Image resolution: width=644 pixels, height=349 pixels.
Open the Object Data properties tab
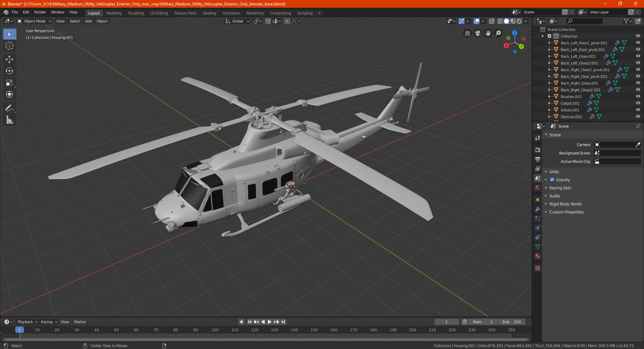[x=538, y=247]
